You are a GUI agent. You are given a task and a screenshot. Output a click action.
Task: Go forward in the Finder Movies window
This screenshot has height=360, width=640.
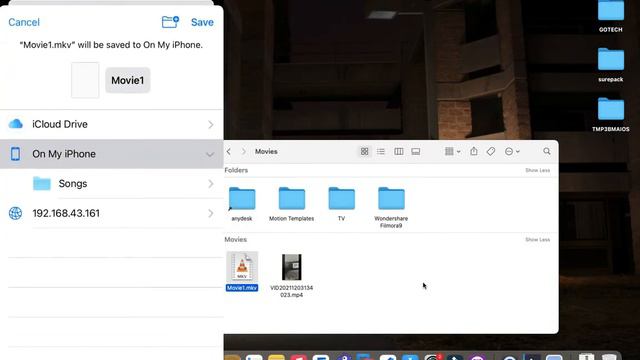point(244,151)
